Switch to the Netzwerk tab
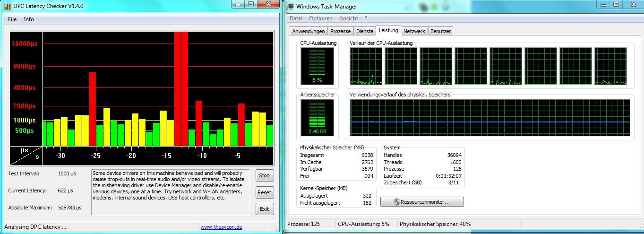The width and height of the screenshot is (644, 234). click(414, 31)
